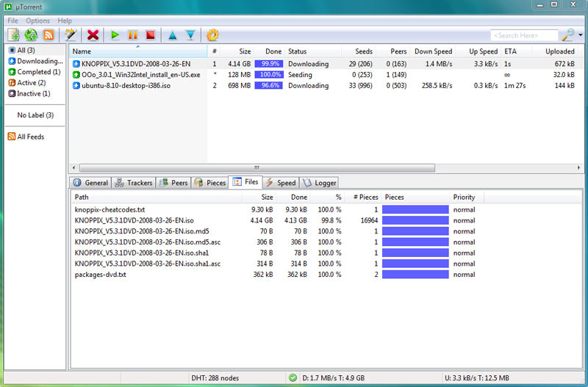Click the KNOPPIX torrent downloading status icon
Screen dimensions: 588x387
(x=76, y=64)
